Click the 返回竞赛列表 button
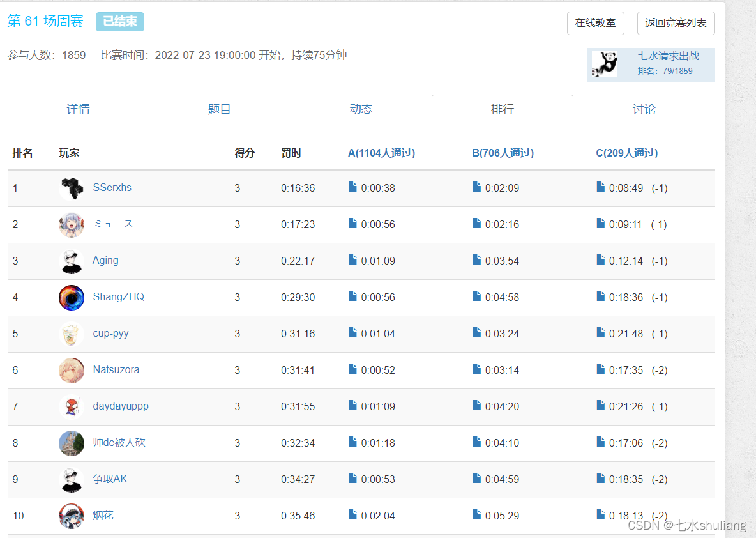This screenshot has height=538, width=756. pyautogui.click(x=676, y=23)
